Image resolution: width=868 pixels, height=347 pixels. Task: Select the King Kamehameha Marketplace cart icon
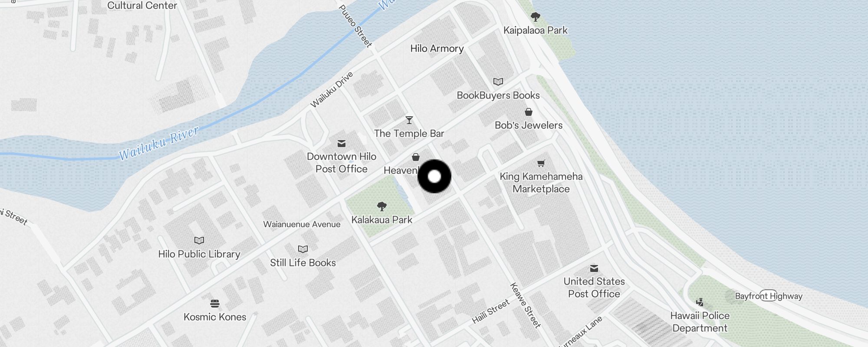541,163
